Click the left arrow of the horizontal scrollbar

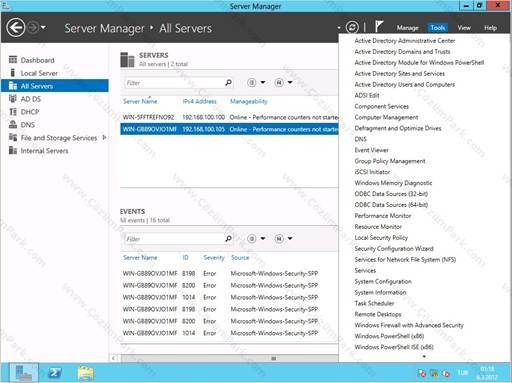[114, 358]
